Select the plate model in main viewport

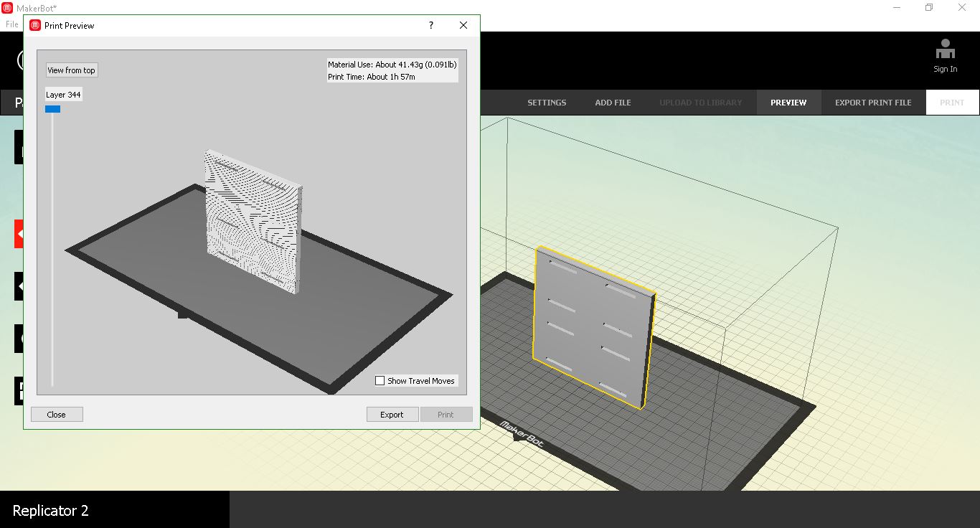pos(594,328)
